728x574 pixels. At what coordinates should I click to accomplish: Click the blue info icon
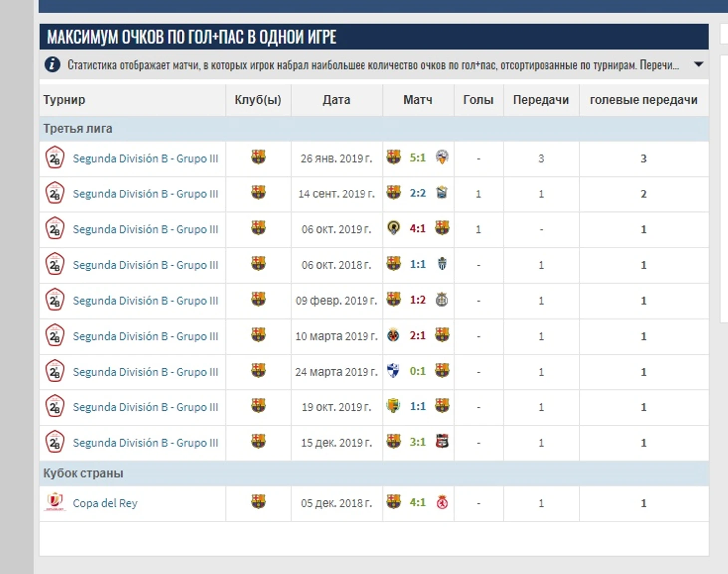point(52,65)
